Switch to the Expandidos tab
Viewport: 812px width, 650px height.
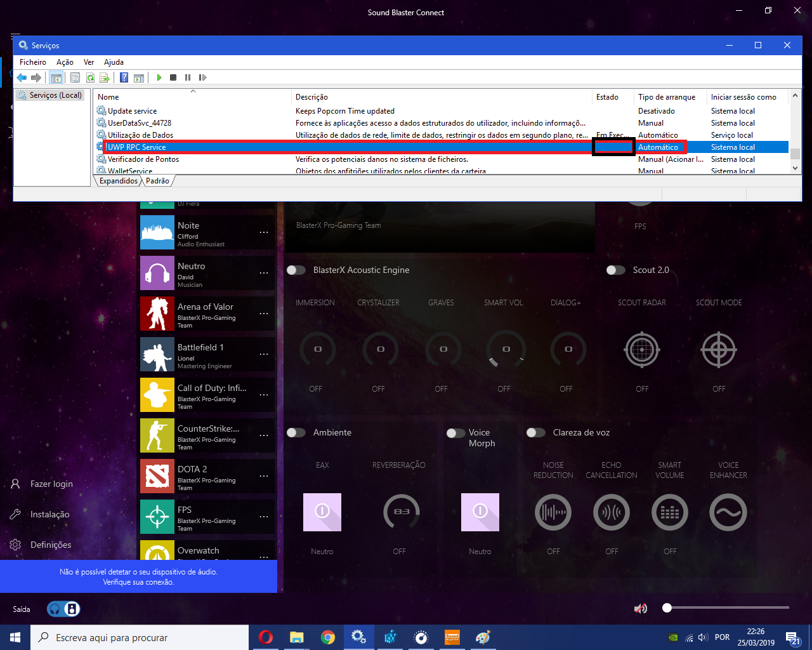119,181
